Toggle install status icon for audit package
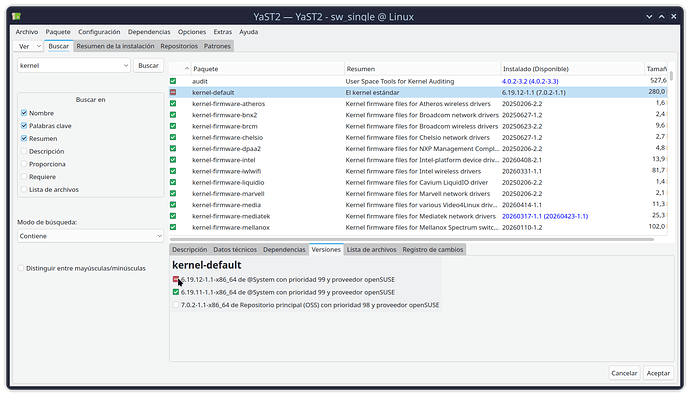Screen dimensions: 690x395 point(173,81)
